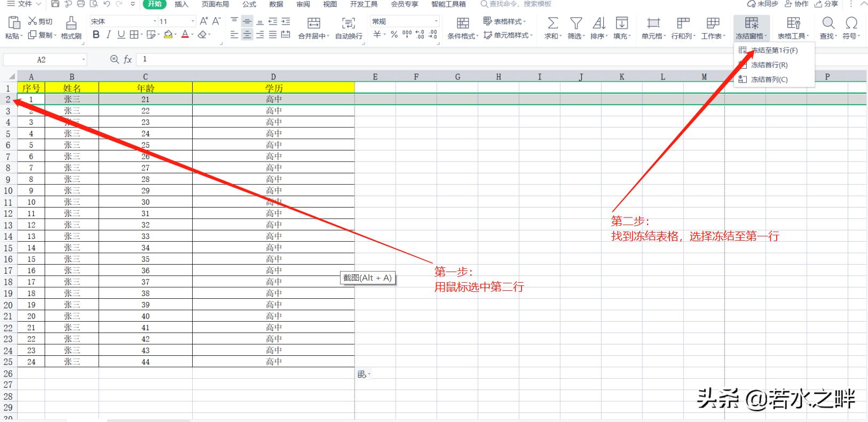
Task: Select Freeze First Column (冻结首列) option
Action: tap(774, 79)
